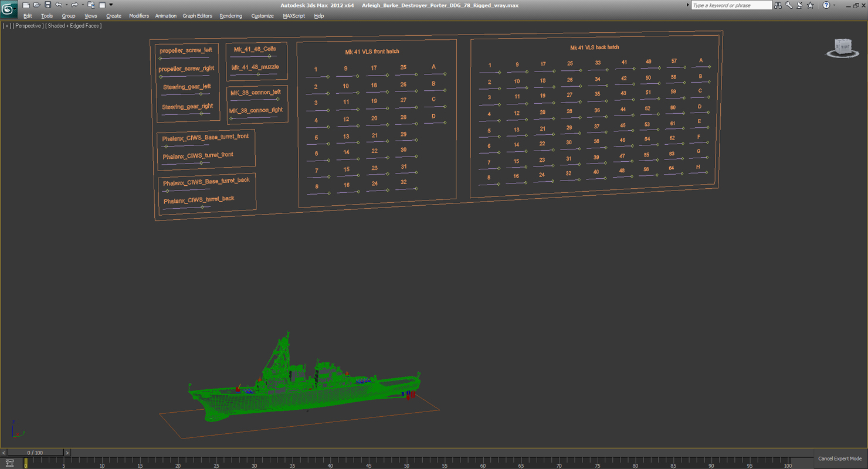Click the 'Phalanx_CIWS_turret_back' label text
The height and width of the screenshot is (469, 868).
199,200
